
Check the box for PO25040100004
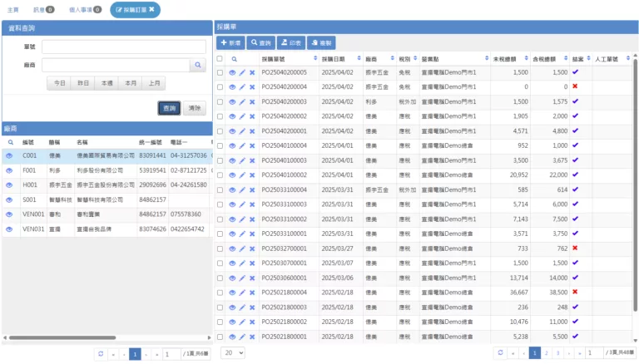[220, 145]
